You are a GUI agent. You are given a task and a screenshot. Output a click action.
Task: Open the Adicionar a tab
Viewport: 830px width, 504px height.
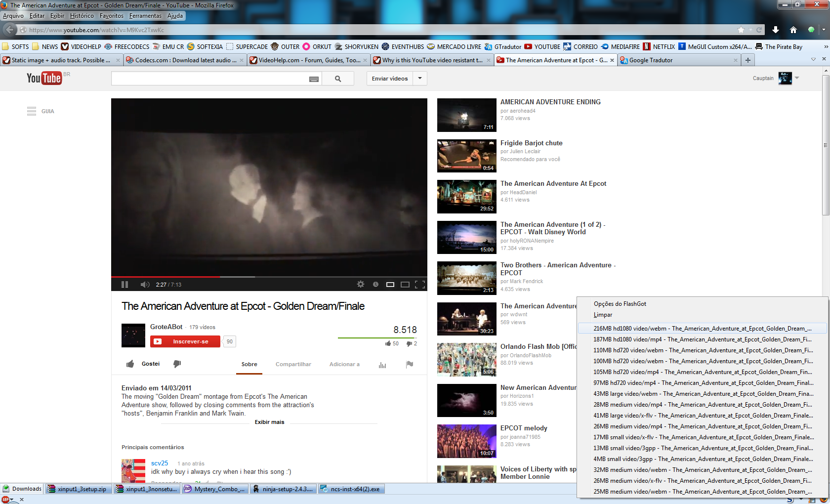(x=344, y=364)
